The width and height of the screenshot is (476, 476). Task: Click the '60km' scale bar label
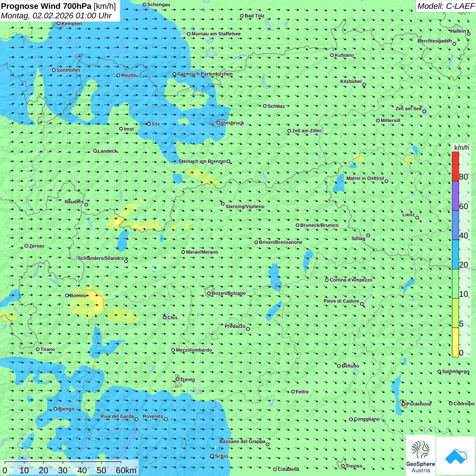(x=126, y=470)
